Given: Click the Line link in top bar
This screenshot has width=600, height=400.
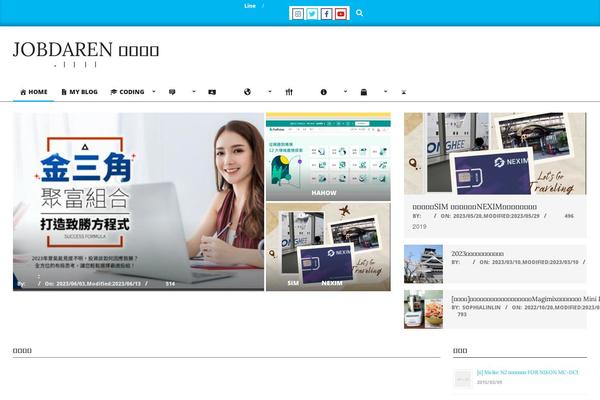Looking at the screenshot, I should 250,6.
